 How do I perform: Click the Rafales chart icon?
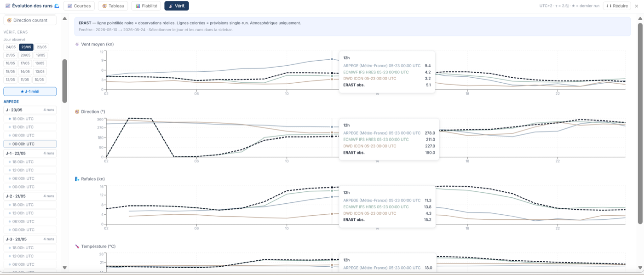point(77,179)
